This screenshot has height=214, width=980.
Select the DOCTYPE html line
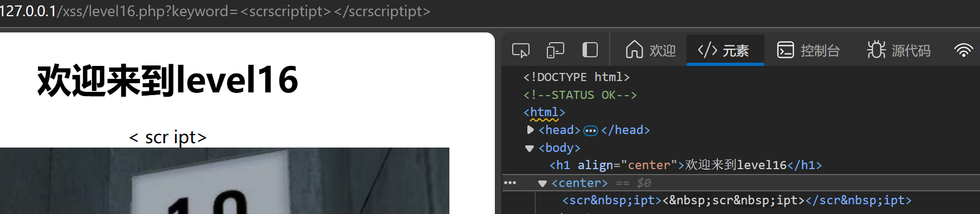[577, 77]
